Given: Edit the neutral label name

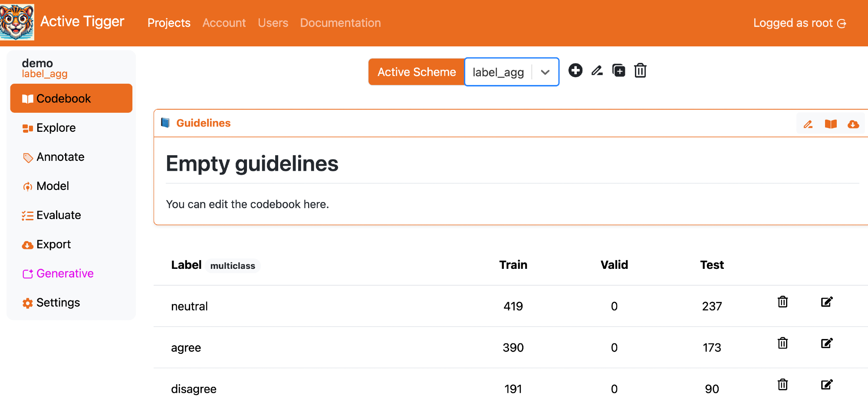Looking at the screenshot, I should click(827, 302).
